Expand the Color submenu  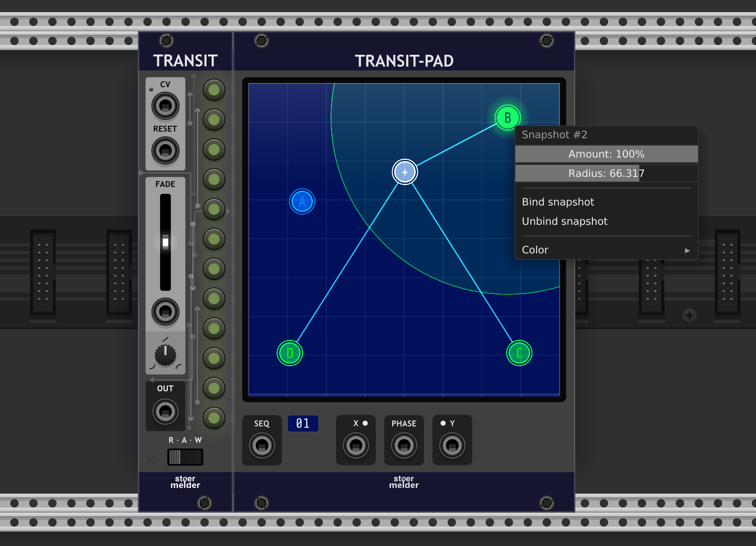click(606, 250)
